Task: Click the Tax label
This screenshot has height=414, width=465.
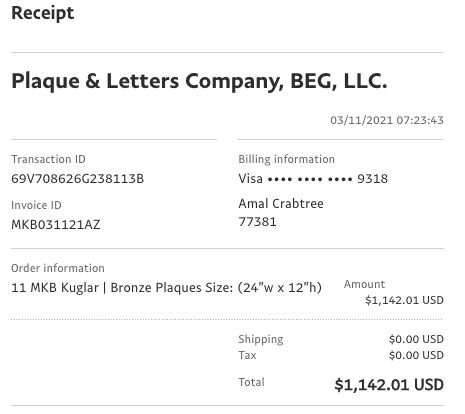Action: click(247, 355)
